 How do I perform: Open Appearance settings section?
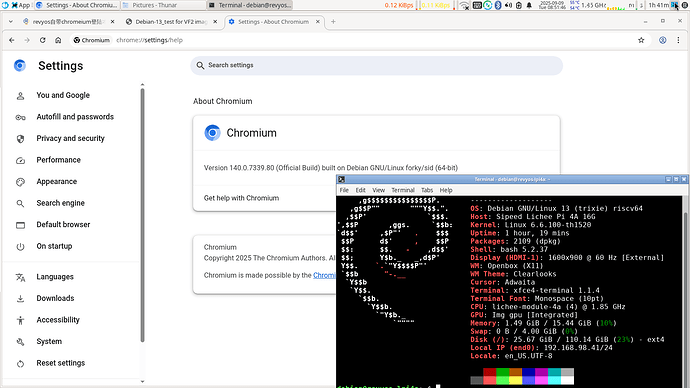tap(56, 182)
